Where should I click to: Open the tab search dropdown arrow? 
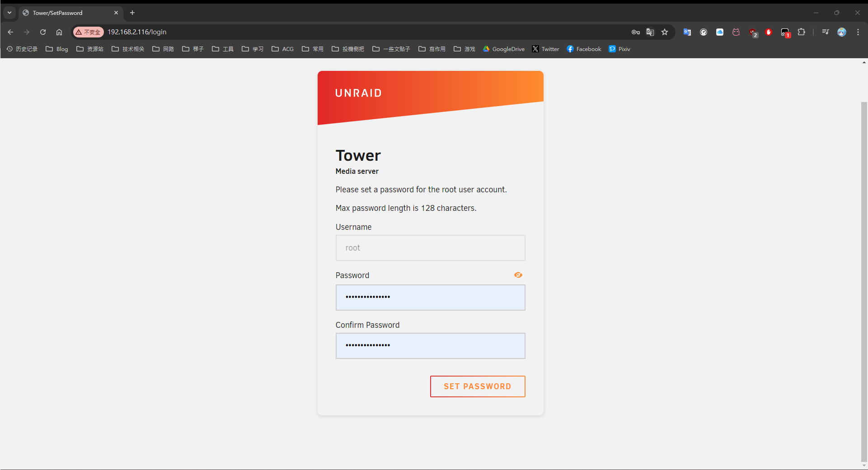point(9,13)
